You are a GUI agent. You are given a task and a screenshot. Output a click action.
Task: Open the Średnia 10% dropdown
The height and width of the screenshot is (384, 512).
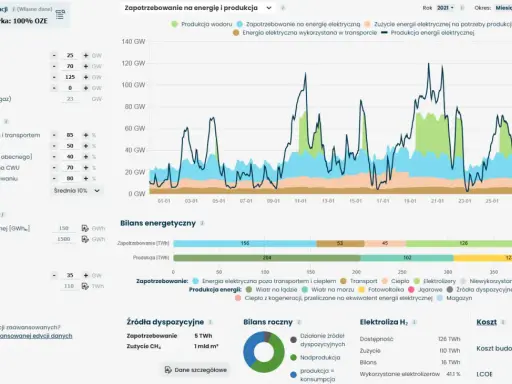coord(77,191)
